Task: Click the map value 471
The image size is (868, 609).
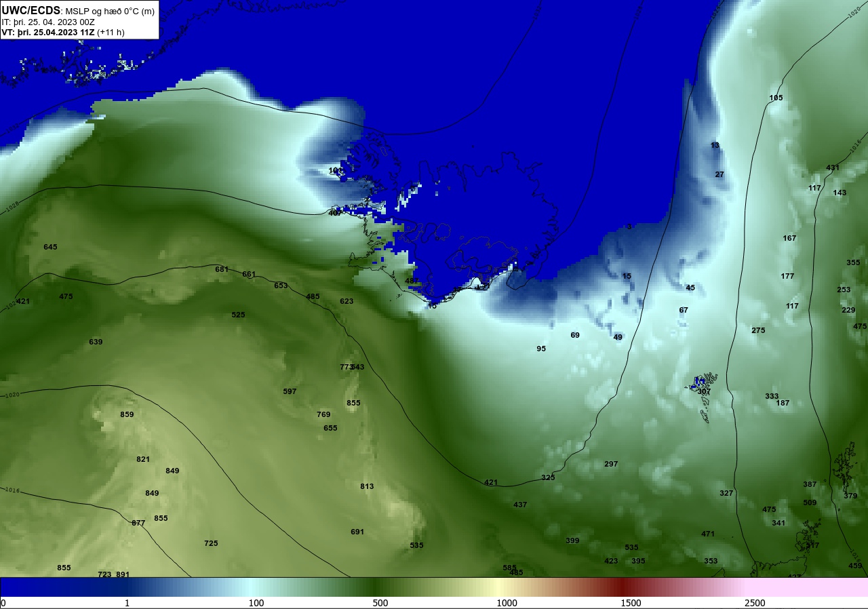Action: pos(708,534)
